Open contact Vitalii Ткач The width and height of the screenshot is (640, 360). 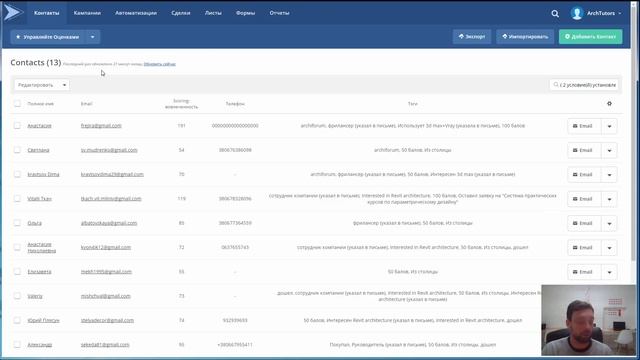(x=40, y=198)
